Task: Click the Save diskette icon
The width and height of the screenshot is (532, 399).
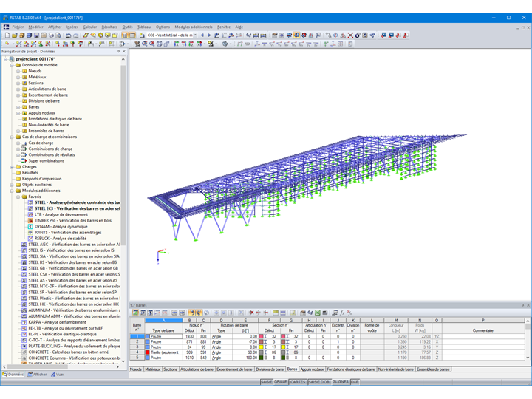Action: pos(36,35)
